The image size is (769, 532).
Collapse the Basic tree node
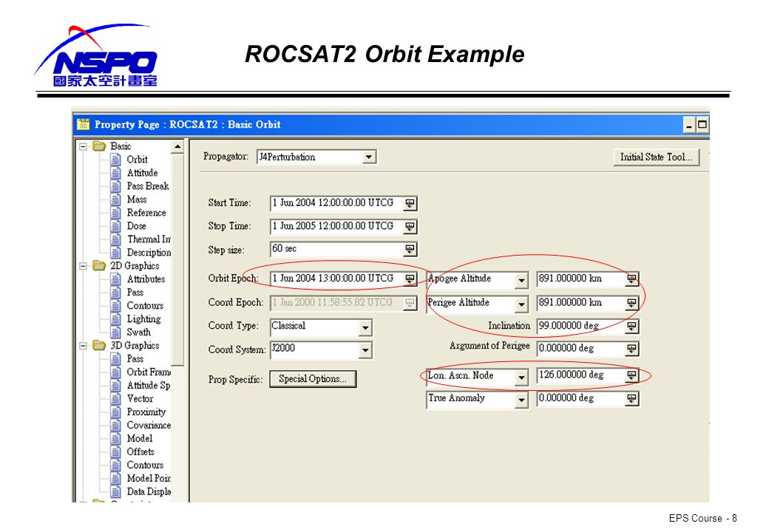(83, 146)
